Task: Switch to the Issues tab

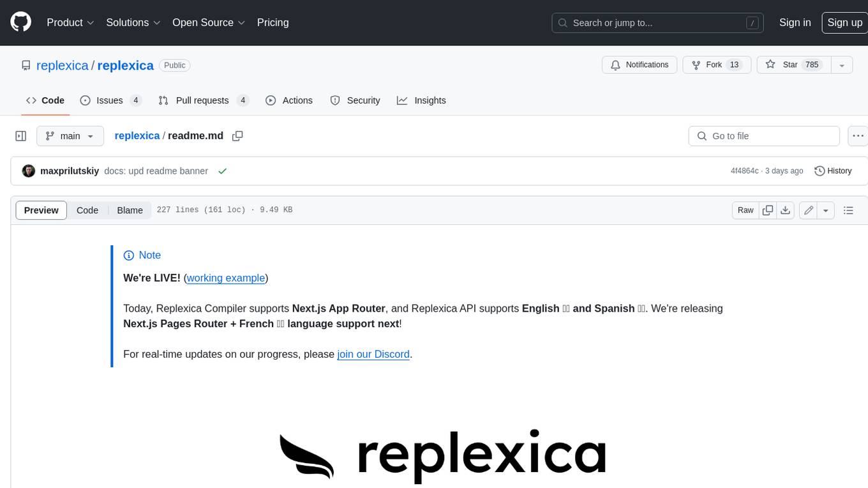Action: [110, 100]
